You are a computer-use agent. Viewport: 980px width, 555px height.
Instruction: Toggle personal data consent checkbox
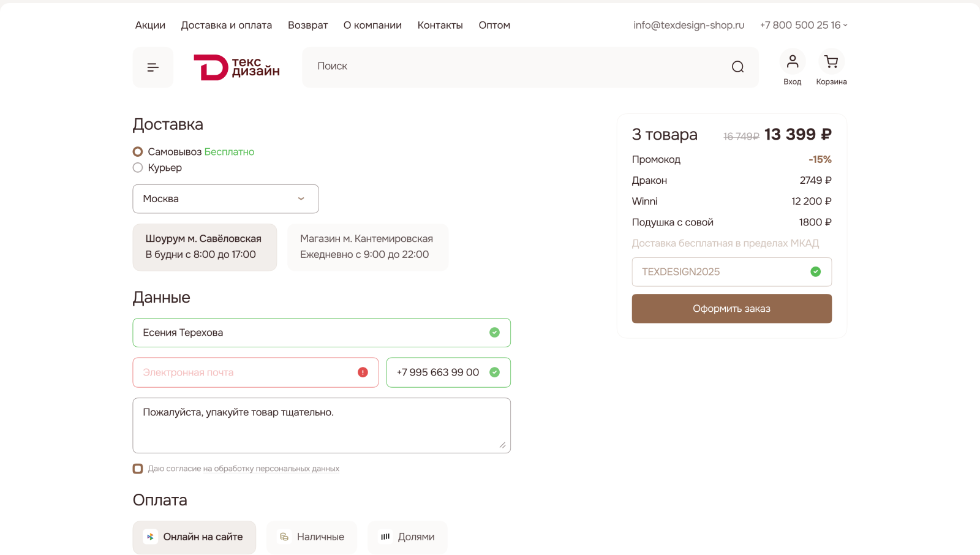[x=138, y=469]
